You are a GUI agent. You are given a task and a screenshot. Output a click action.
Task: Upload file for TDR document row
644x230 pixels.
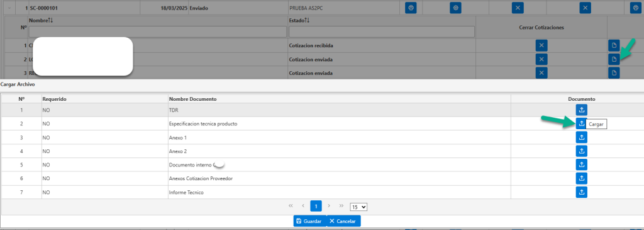click(x=581, y=110)
